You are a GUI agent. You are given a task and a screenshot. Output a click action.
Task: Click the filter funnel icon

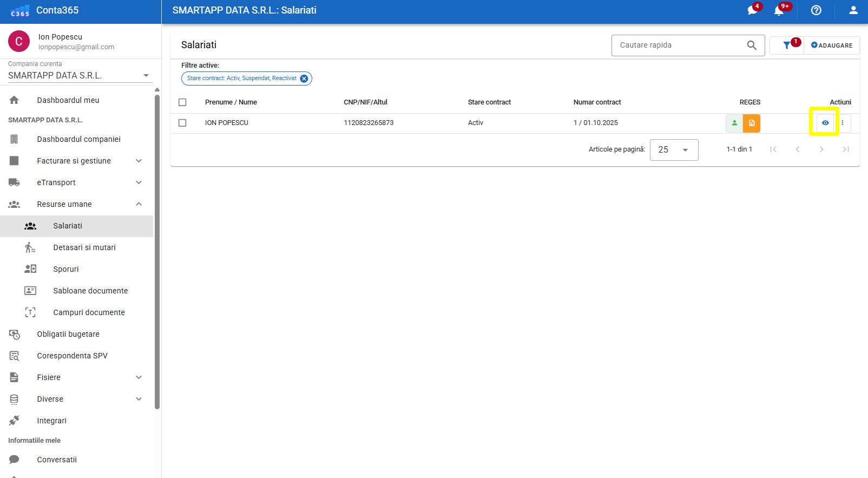787,45
